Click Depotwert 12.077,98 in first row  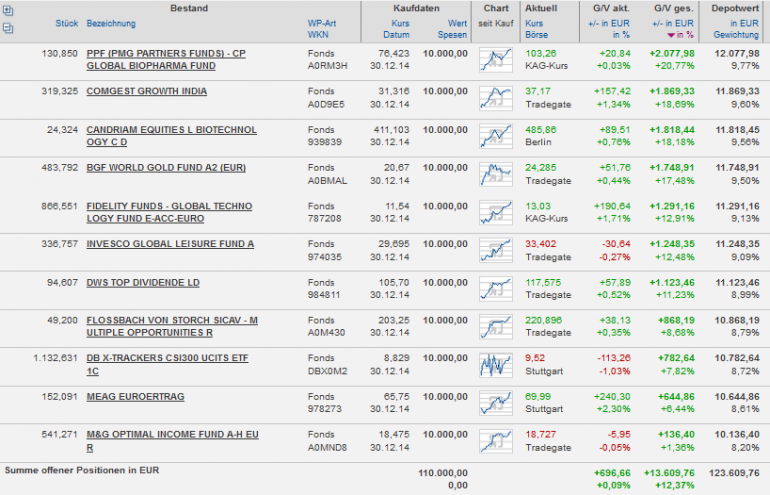(737, 54)
